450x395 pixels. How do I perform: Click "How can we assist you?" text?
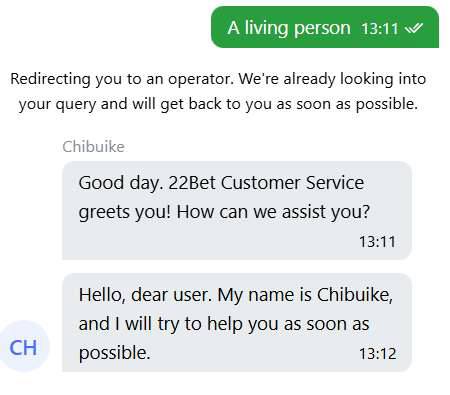[273, 212]
